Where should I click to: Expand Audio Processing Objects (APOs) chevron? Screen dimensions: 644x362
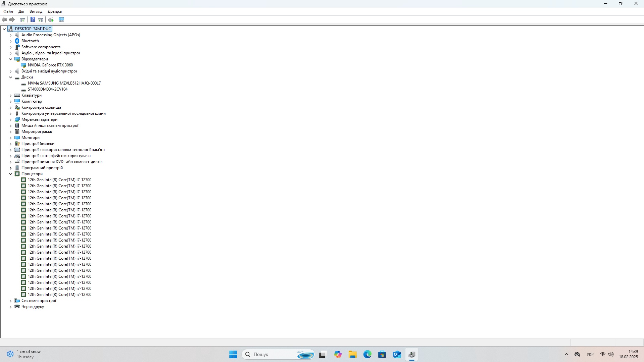click(x=11, y=35)
